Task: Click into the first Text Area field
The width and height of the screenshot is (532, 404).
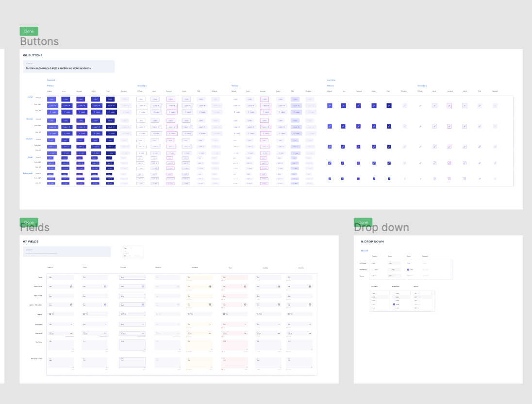Action: tap(60, 345)
